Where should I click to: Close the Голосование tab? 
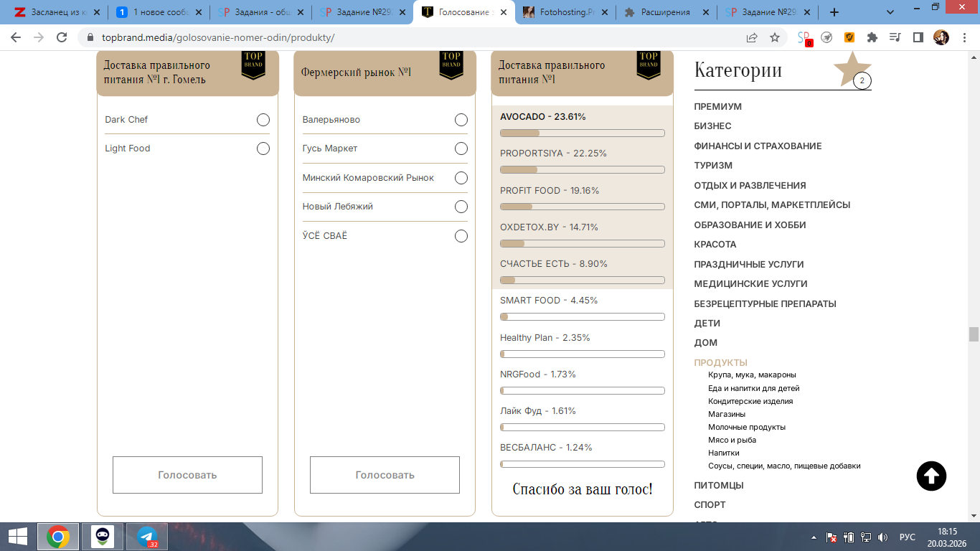click(504, 12)
